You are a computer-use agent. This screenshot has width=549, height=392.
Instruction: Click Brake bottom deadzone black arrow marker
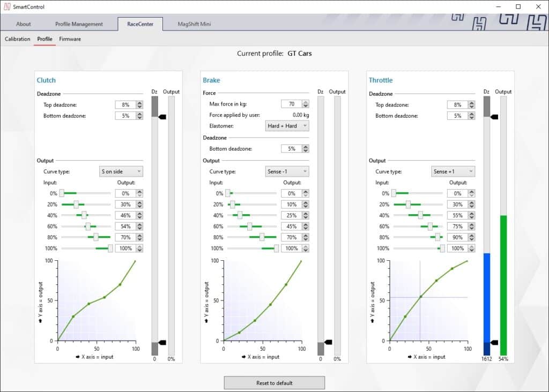(329, 342)
